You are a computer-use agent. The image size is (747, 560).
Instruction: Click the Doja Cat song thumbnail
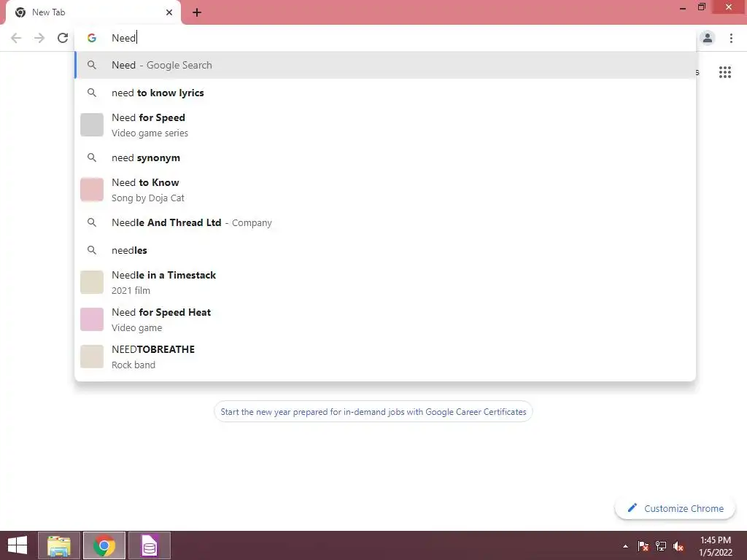(x=92, y=190)
